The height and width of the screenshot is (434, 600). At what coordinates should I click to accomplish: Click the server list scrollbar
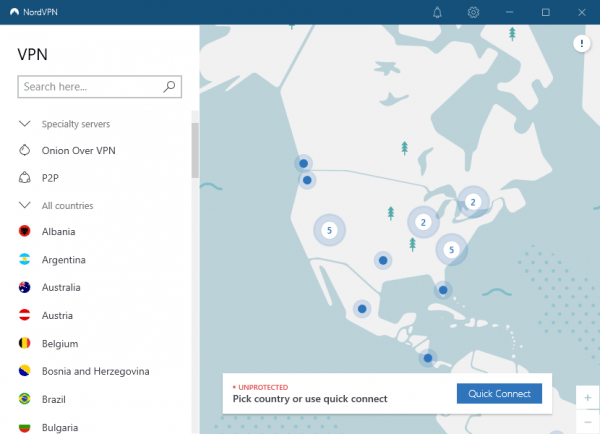[195, 150]
